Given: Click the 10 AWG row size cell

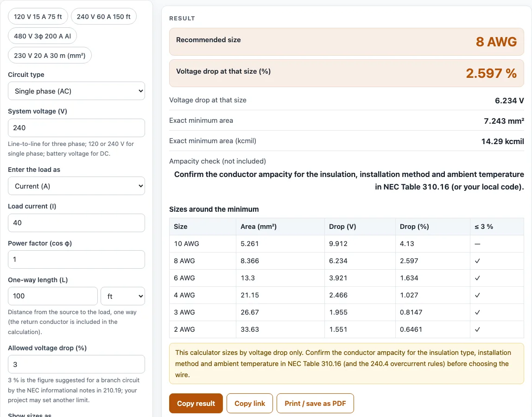Looking at the screenshot, I should click(203, 244).
